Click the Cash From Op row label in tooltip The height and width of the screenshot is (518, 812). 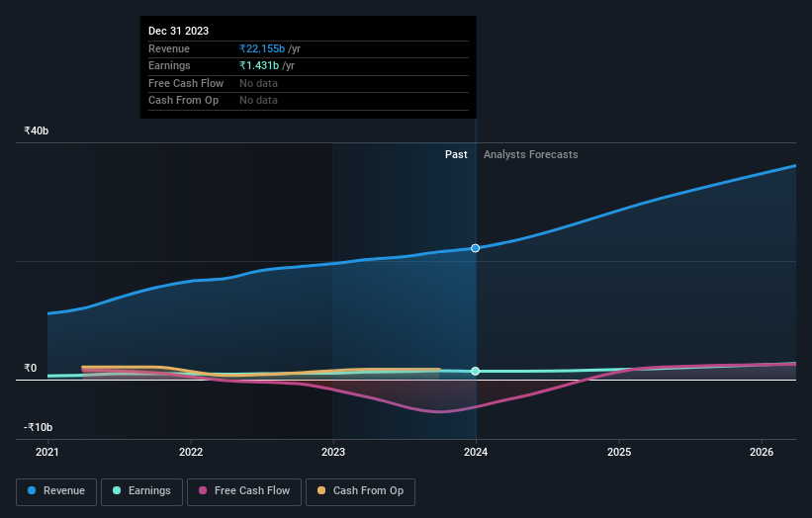pos(183,101)
